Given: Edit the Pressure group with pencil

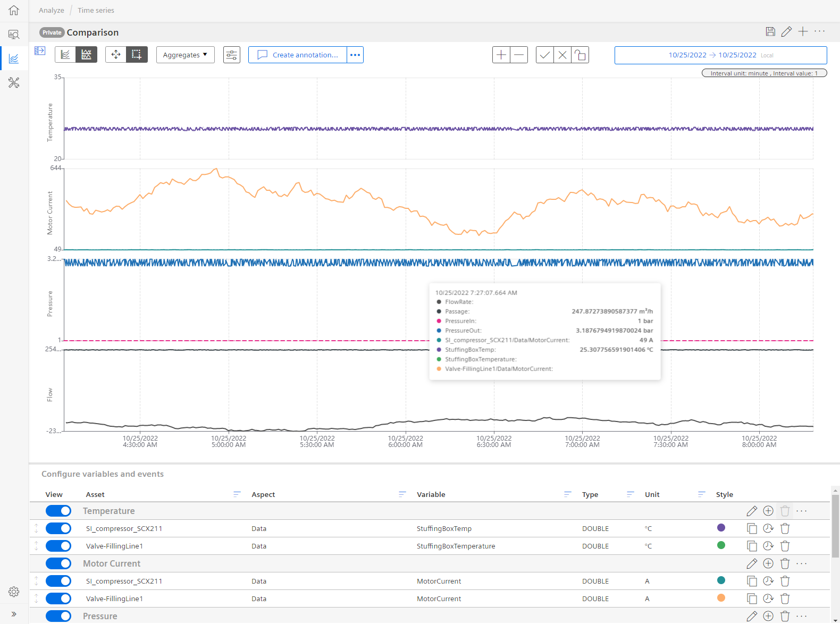Looking at the screenshot, I should (752, 616).
